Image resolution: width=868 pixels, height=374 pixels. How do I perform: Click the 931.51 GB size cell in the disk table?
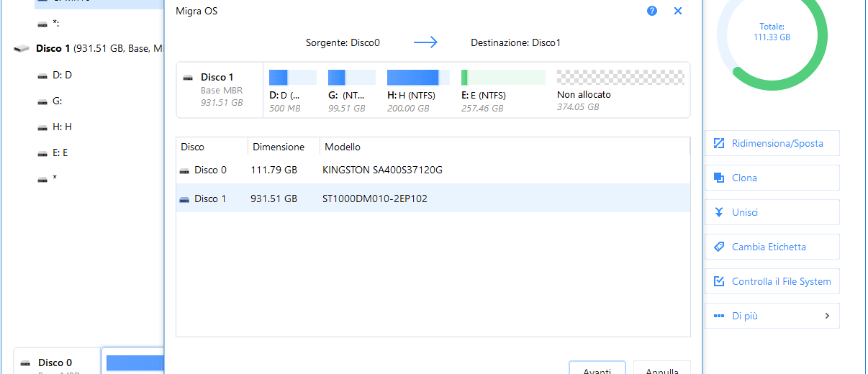tap(275, 199)
